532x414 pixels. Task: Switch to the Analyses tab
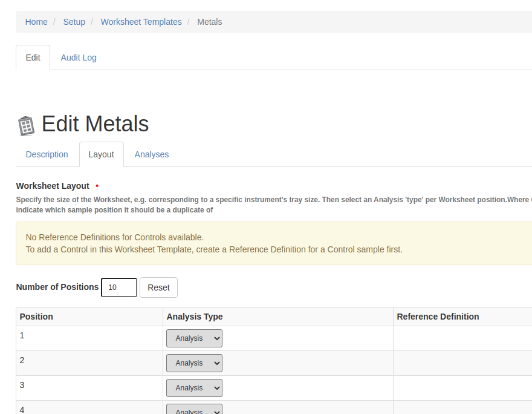[x=151, y=154]
